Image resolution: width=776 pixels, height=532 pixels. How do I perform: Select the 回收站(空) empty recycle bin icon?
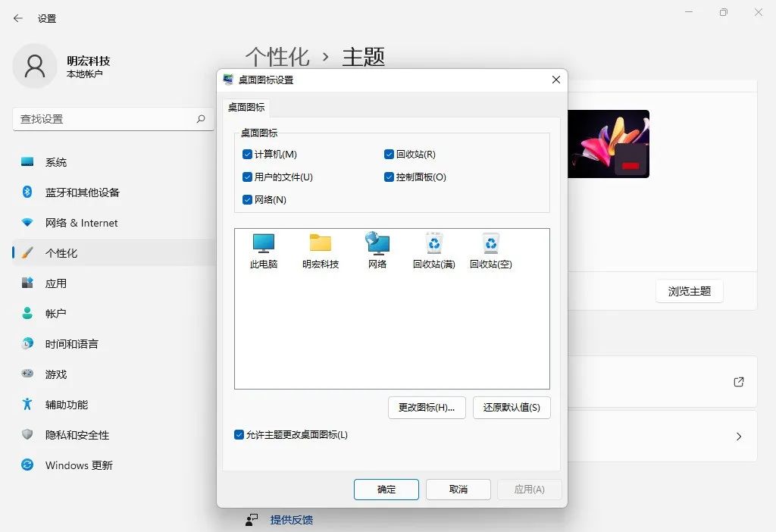point(490,251)
